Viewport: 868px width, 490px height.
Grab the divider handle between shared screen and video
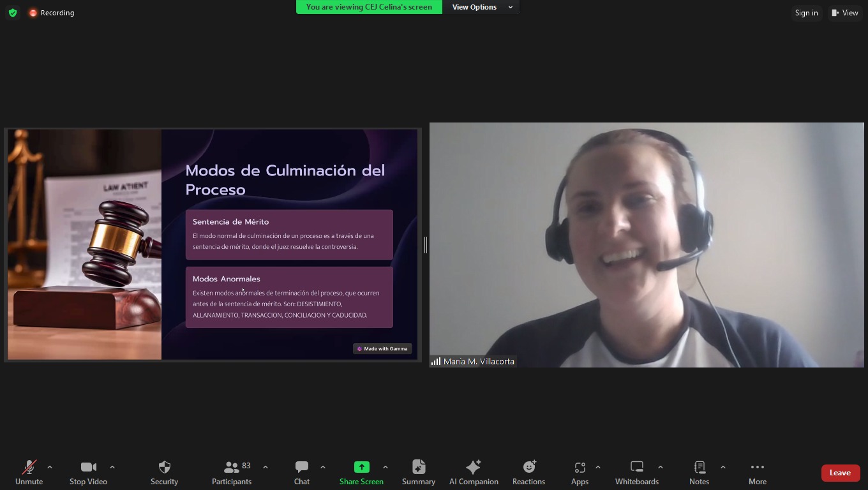pos(425,244)
